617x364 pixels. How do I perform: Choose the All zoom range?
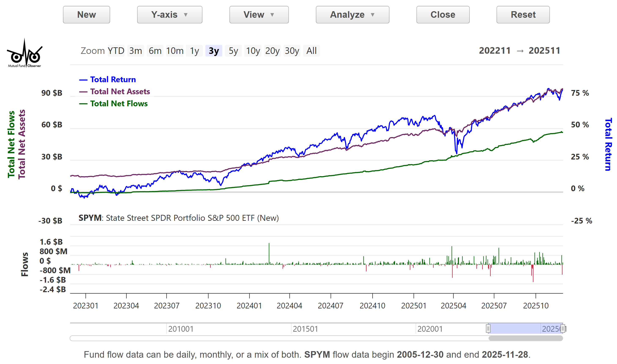311,51
